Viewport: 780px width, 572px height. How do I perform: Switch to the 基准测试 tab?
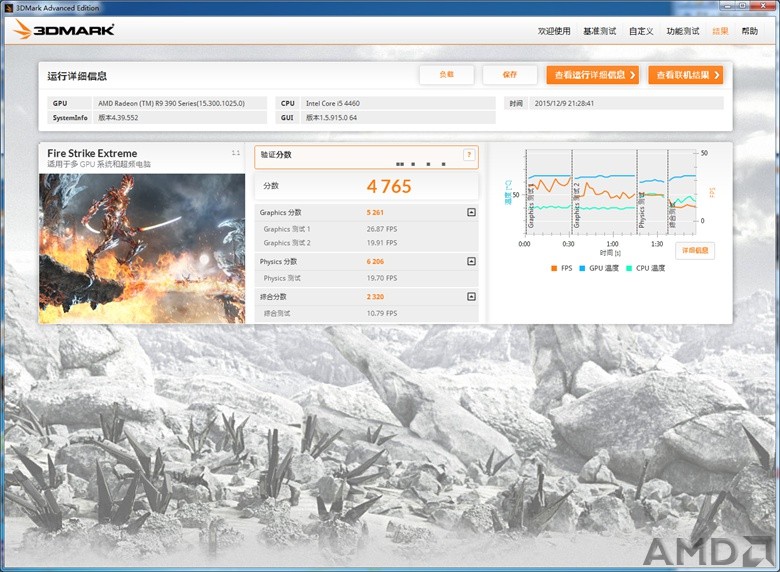[599, 31]
